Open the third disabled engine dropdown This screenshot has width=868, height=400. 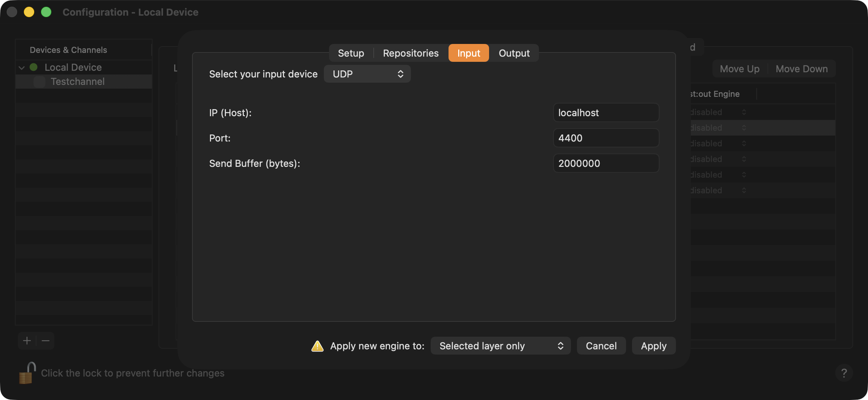click(x=718, y=143)
